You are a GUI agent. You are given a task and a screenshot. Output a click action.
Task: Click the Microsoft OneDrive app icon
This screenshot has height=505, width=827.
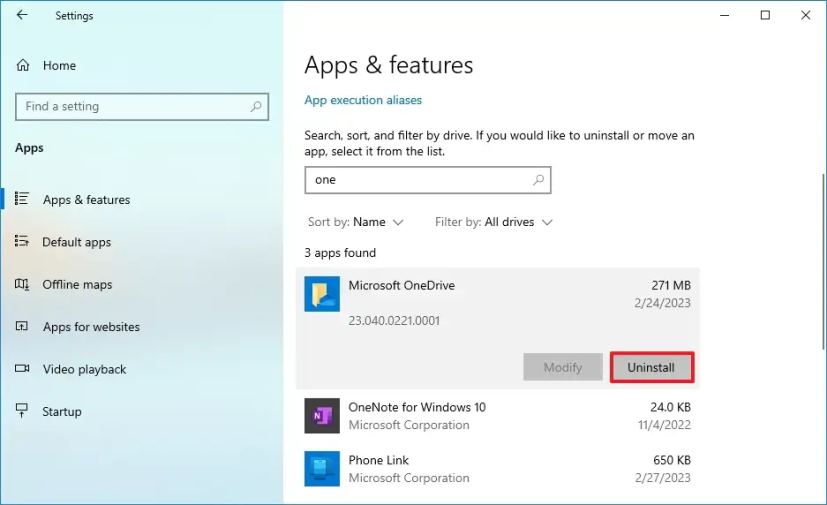click(322, 294)
